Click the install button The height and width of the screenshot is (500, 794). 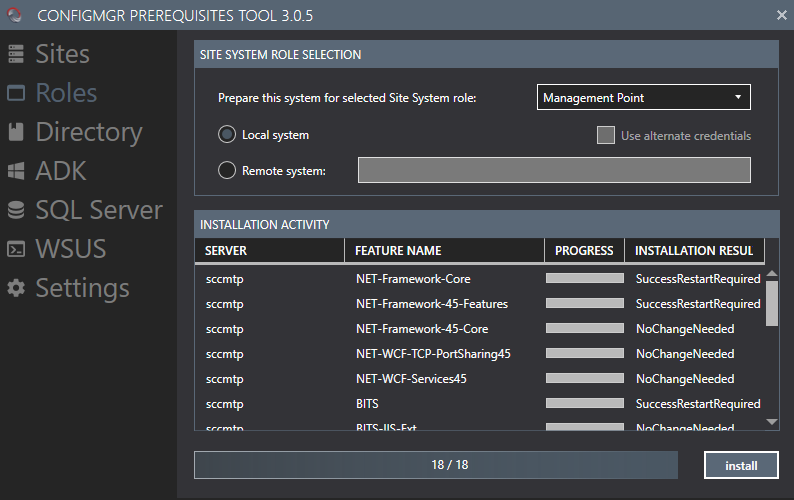pos(741,465)
